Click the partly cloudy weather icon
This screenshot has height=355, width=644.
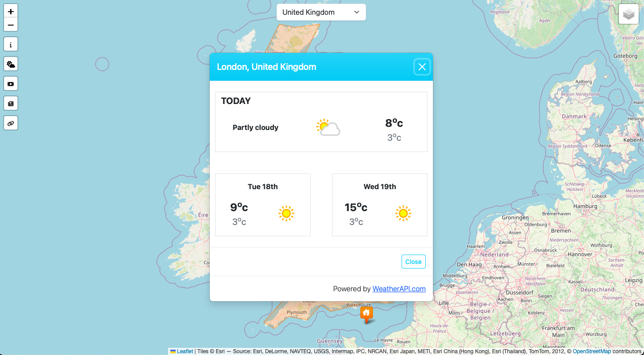coord(328,128)
